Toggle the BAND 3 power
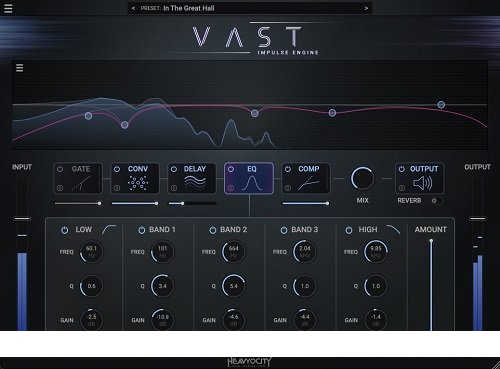This screenshot has height=369, width=500. [284, 230]
